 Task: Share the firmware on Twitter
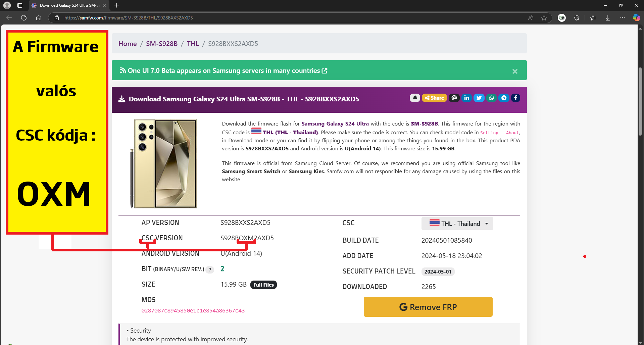[x=479, y=98]
